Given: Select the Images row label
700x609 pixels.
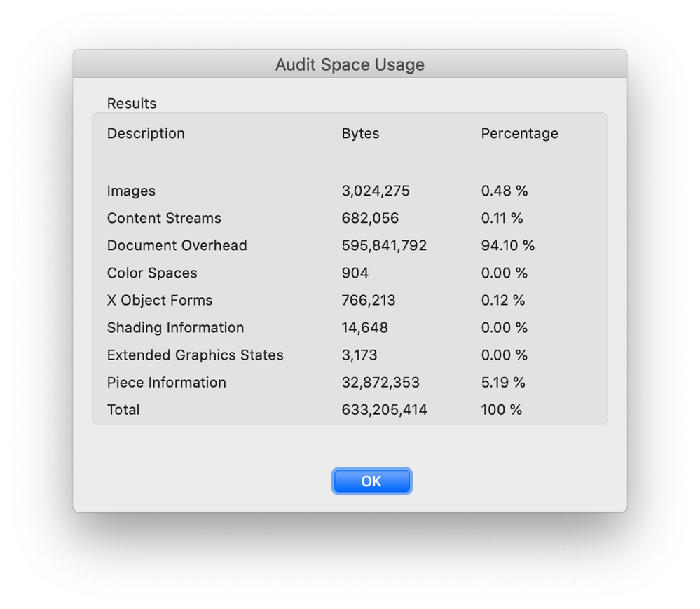Looking at the screenshot, I should click(x=131, y=191).
